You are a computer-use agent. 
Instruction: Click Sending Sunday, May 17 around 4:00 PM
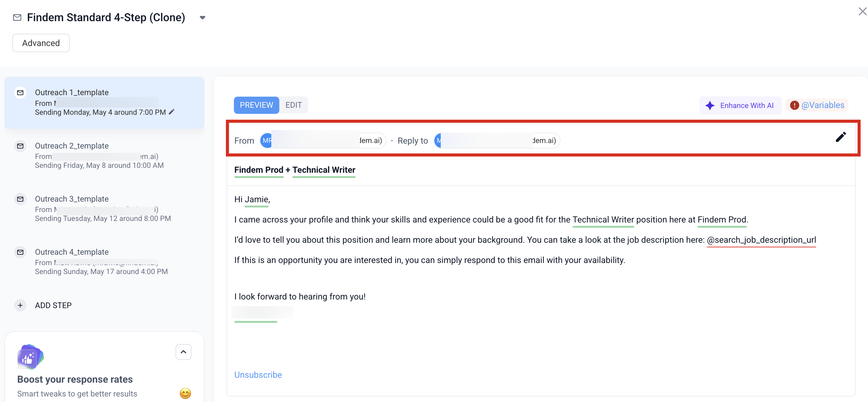(101, 272)
